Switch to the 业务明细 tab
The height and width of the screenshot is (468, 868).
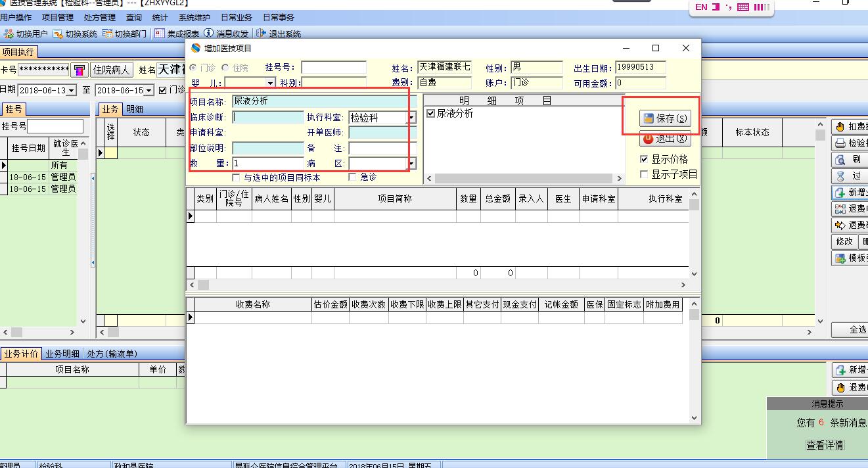pyautogui.click(x=62, y=354)
